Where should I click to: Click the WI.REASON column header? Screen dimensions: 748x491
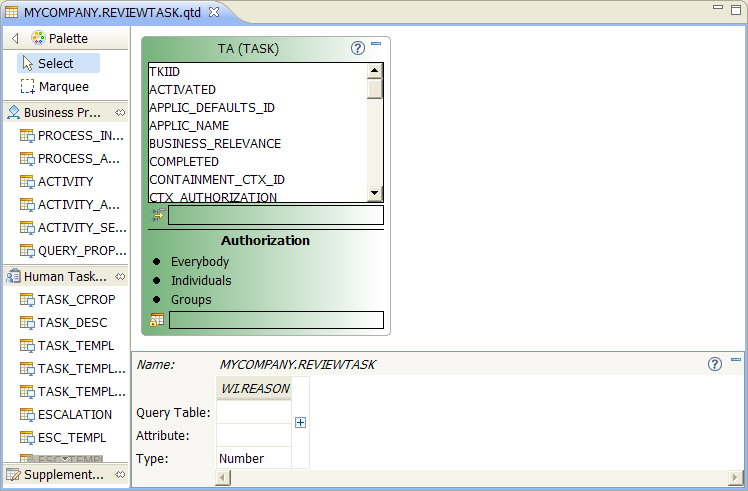[x=255, y=388]
